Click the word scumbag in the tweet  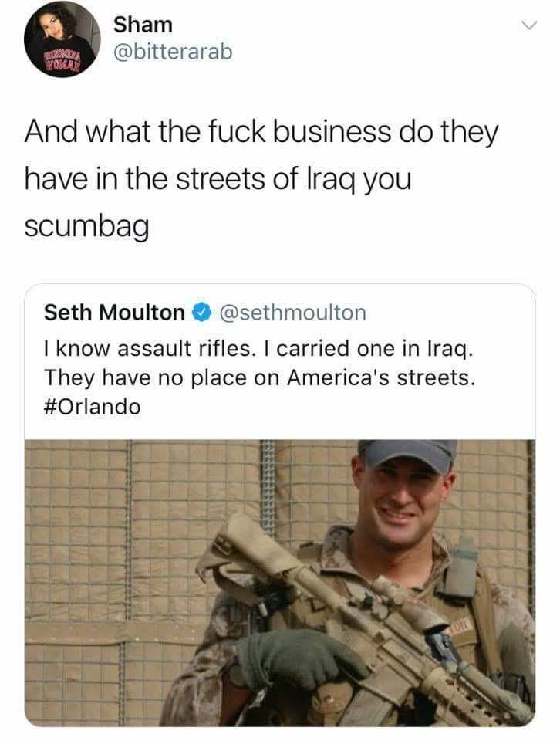(86, 226)
